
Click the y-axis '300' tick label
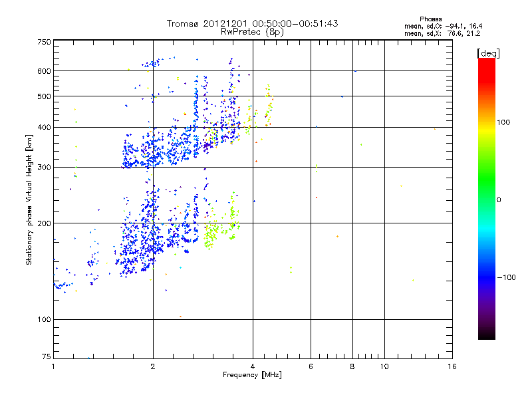point(45,168)
